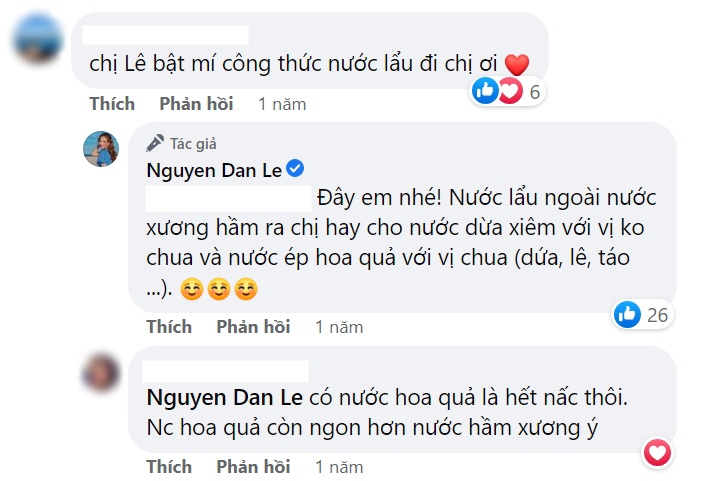Click Phản hồi under Nguyen Dan Le's reply
The width and height of the screenshot is (727, 481).
[x=253, y=327]
